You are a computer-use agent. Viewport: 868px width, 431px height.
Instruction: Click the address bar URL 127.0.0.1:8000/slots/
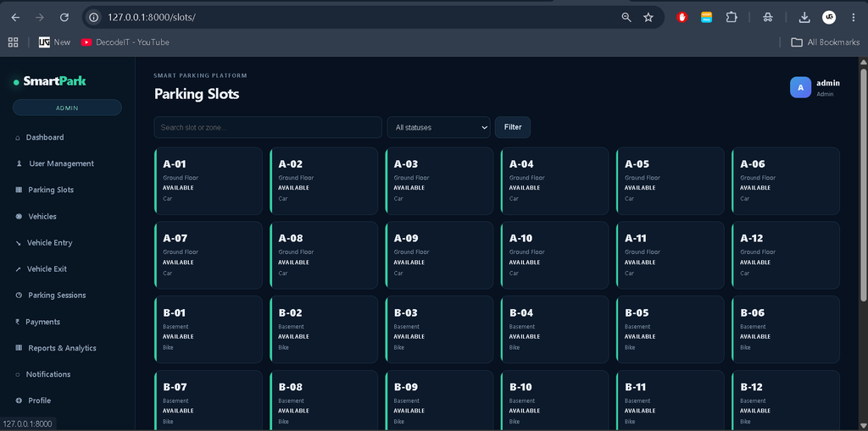pos(152,18)
